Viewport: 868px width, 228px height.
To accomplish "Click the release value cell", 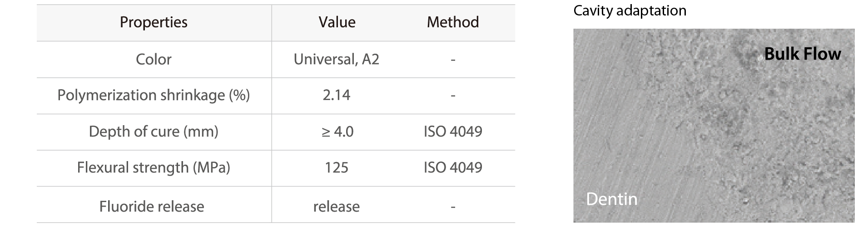I will (x=337, y=207).
